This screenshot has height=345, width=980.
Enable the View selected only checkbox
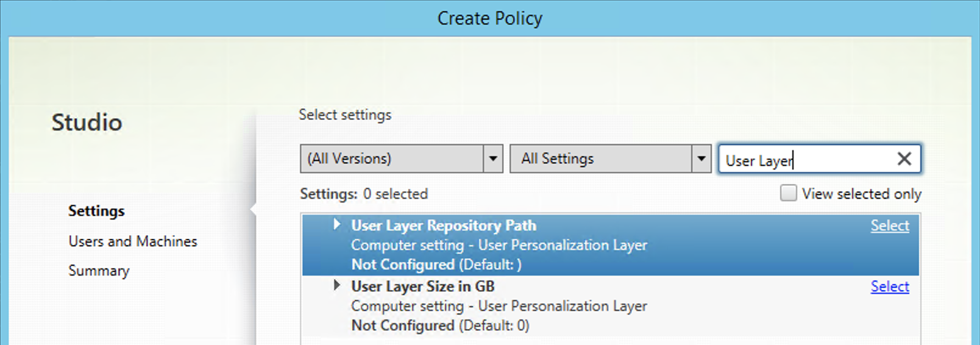coord(788,193)
